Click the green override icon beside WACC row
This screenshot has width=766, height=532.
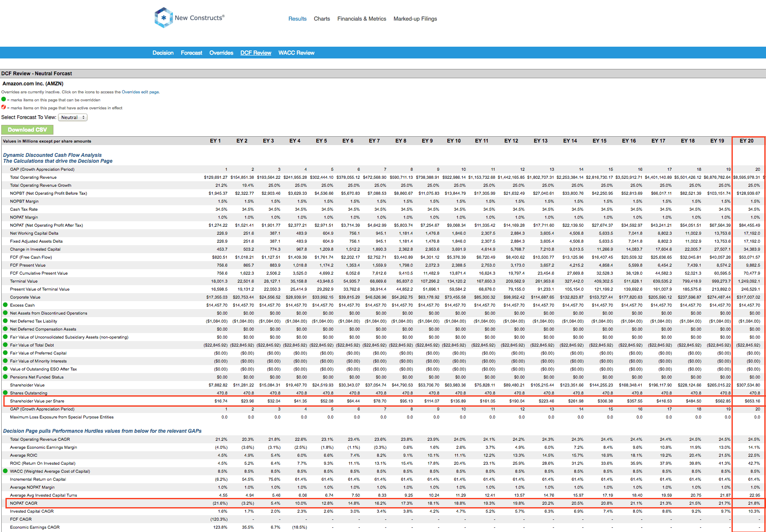click(x=5, y=471)
